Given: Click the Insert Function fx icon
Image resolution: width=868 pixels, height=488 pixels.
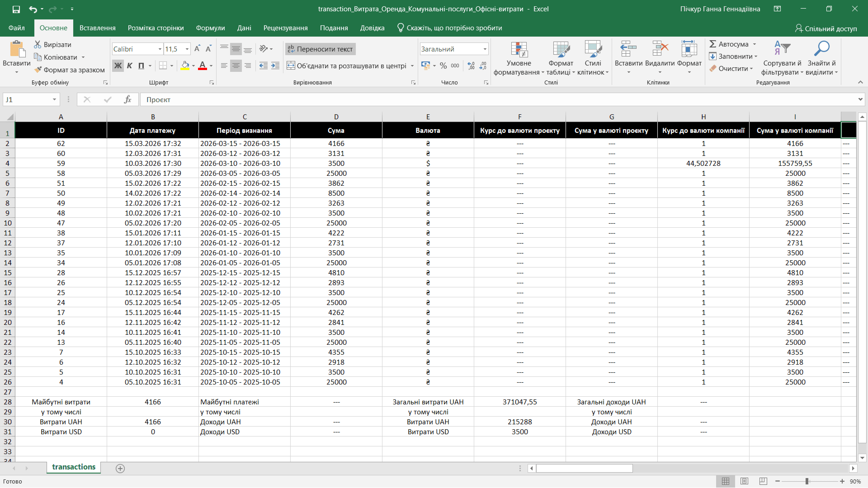Looking at the screenshot, I should (x=127, y=99).
